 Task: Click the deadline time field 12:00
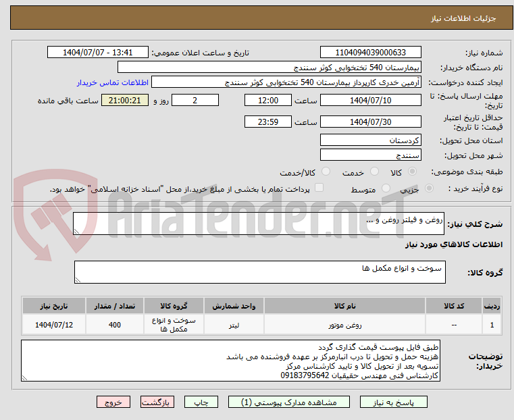click(268, 100)
